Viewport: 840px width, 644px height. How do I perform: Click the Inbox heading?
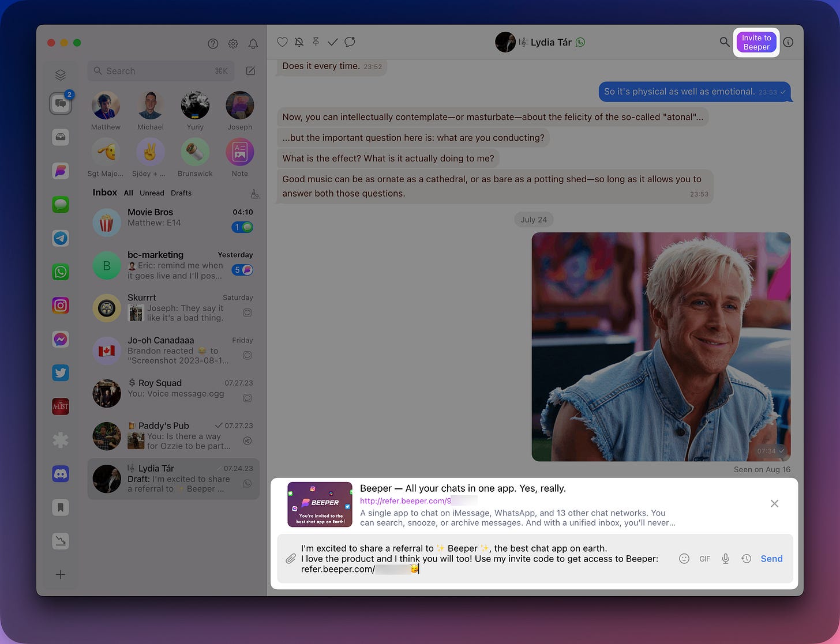105,193
